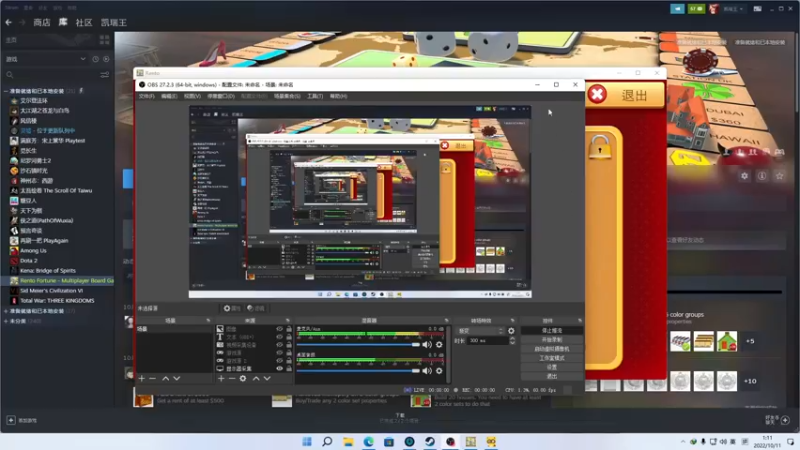Screen dimensions: 800x450
Task: Select Total War: THREE KINGDOMS in library
Action: [x=57, y=301]
